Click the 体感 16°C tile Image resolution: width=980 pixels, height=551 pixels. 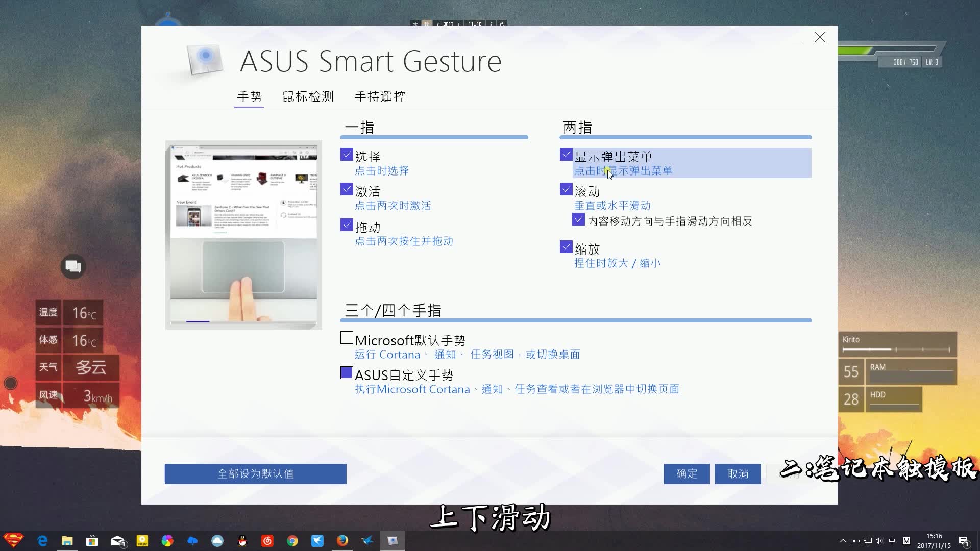point(69,340)
